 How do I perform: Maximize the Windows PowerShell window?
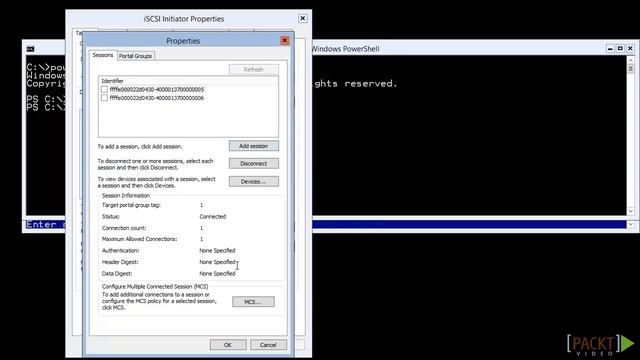(x=620, y=49)
